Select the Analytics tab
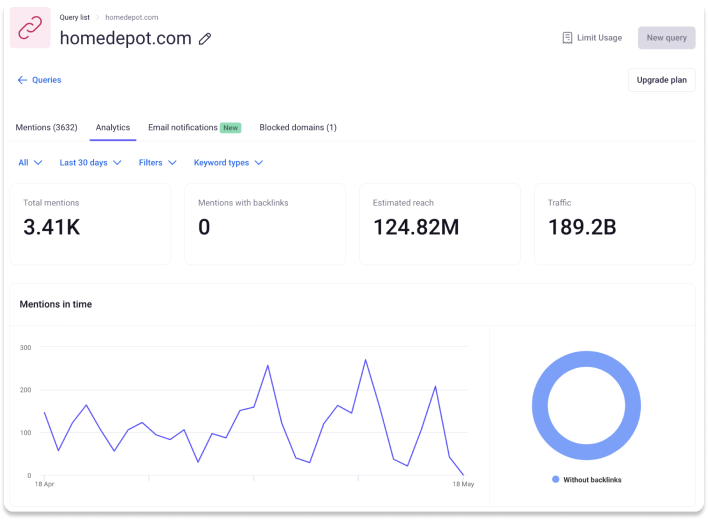The image size is (708, 520). pos(113,127)
